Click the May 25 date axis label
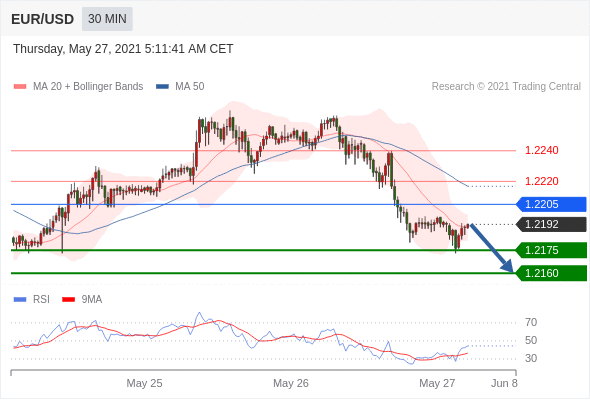 (x=144, y=383)
